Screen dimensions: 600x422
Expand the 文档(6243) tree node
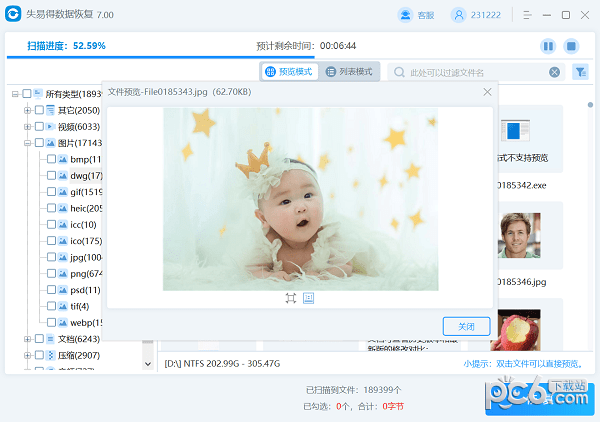pyautogui.click(x=27, y=339)
